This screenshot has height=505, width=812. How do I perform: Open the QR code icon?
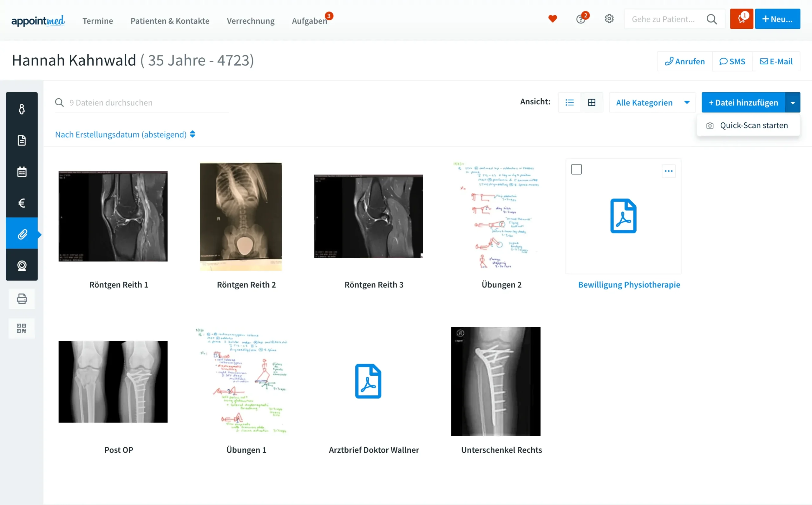click(x=22, y=328)
